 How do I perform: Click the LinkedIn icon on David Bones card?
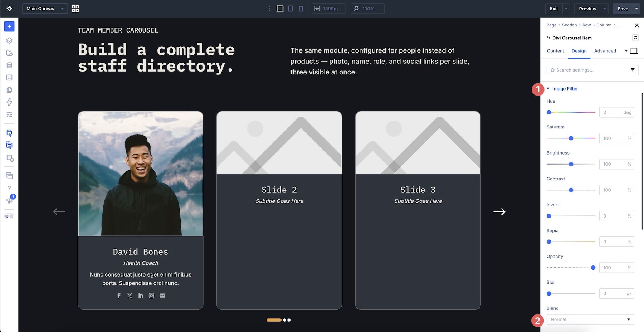[141, 296]
